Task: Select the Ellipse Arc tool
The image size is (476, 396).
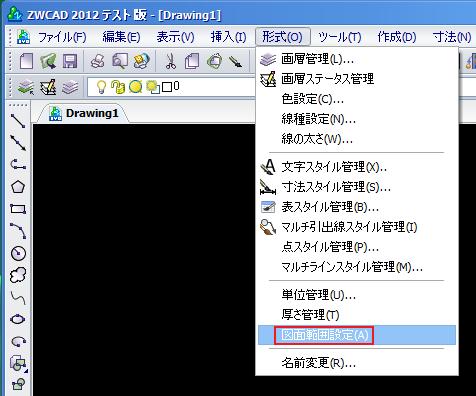Action: click(18, 341)
